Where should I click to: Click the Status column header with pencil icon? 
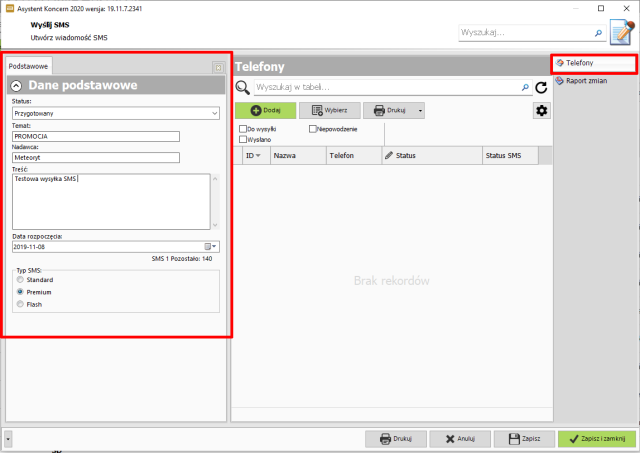point(432,155)
